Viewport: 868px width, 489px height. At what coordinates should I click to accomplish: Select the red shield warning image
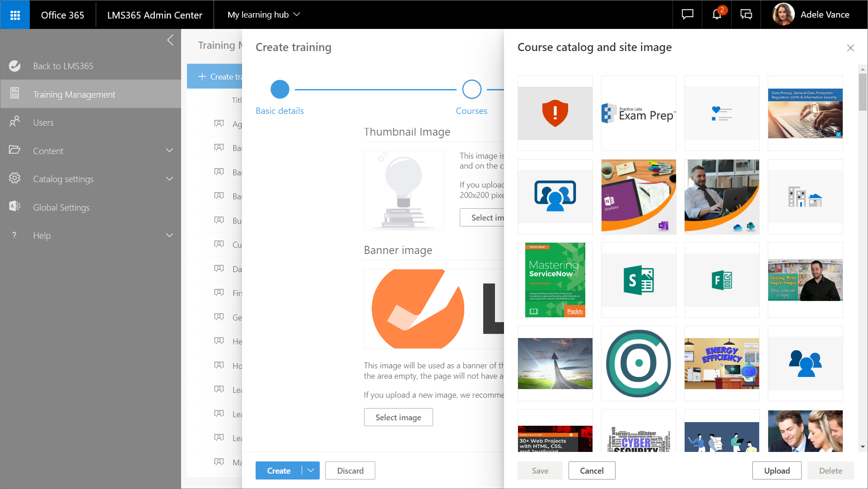[x=555, y=113]
